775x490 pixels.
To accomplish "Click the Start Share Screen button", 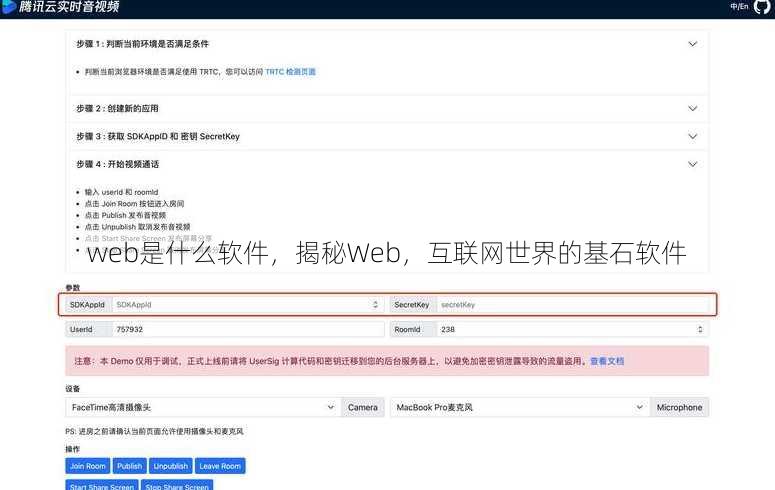I will pos(102,485).
